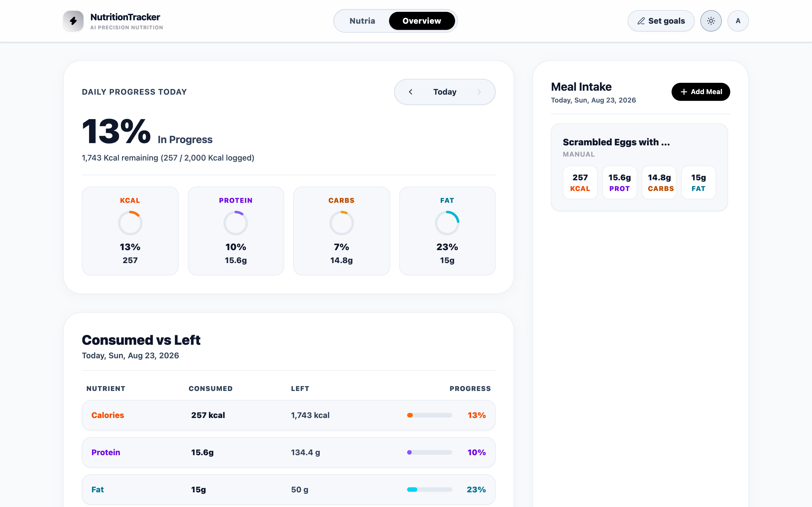Click the pencil icon in Set goals
812x507 pixels.
[x=641, y=21]
